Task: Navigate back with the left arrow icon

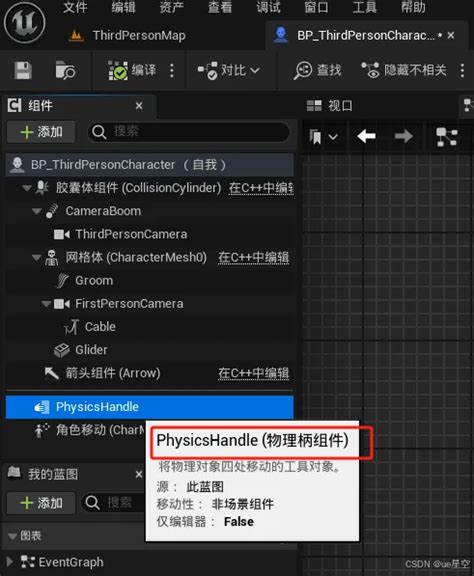Action: [x=366, y=136]
